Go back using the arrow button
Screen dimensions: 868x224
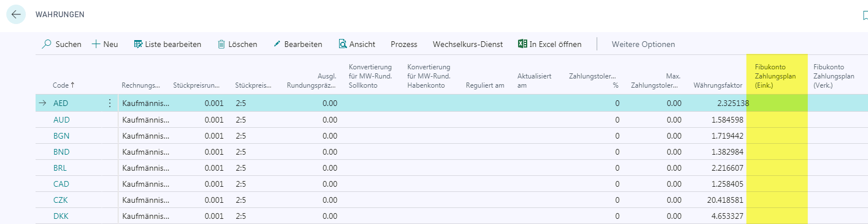[16, 14]
